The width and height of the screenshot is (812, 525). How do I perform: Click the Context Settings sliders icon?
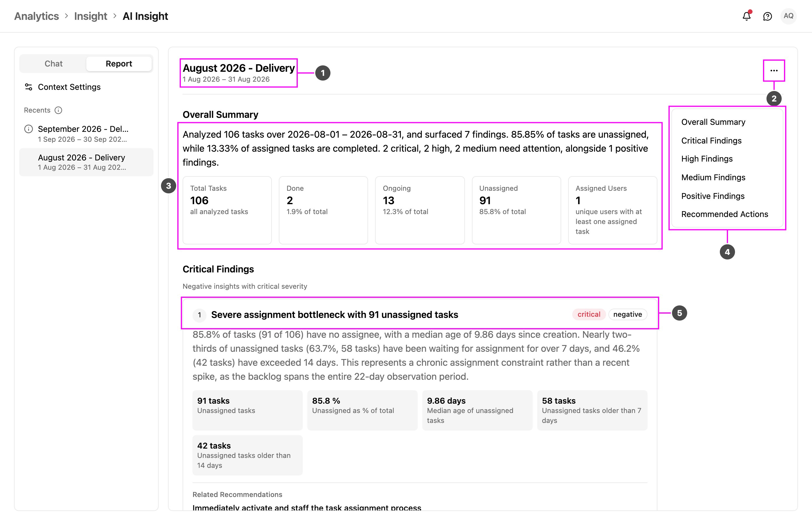[x=29, y=87]
